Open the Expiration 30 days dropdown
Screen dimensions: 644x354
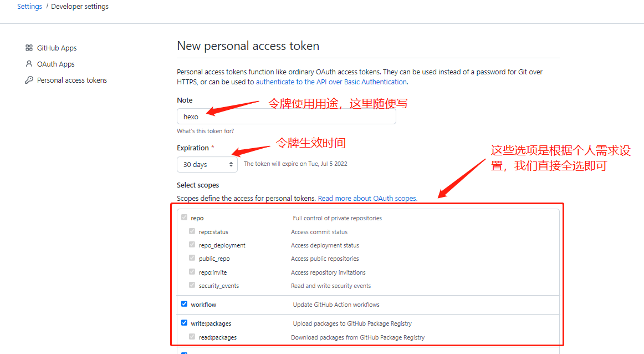[x=207, y=164]
